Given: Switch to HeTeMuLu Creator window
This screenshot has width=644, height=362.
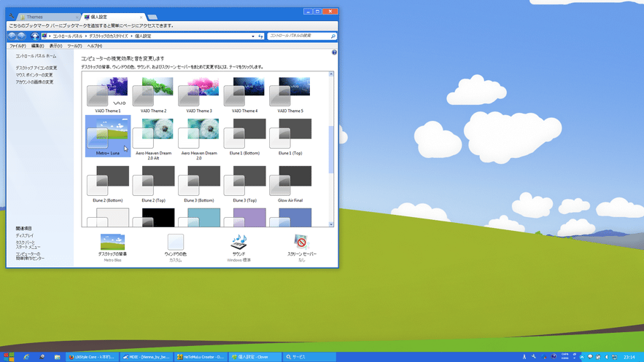Looking at the screenshot, I should coord(201,357).
